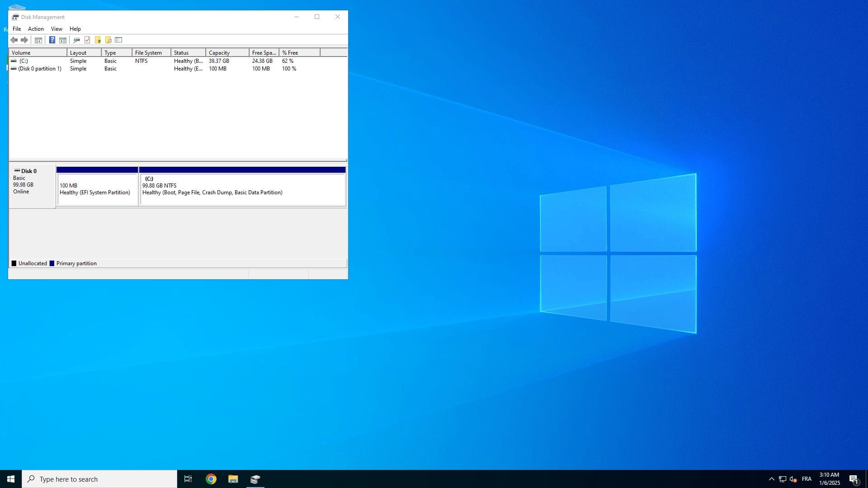Click the Disk 0 icon in lower pane
Image resolution: width=868 pixels, height=488 pixels.
(17, 171)
